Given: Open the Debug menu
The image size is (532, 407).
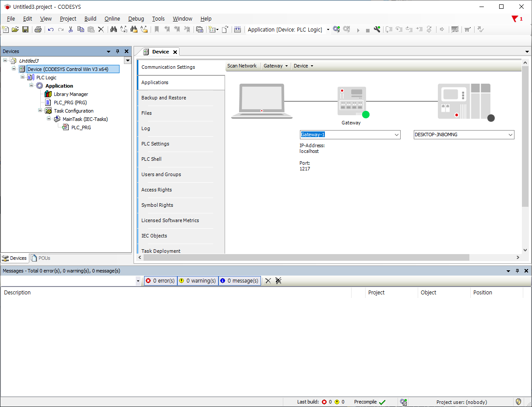Looking at the screenshot, I should click(136, 19).
